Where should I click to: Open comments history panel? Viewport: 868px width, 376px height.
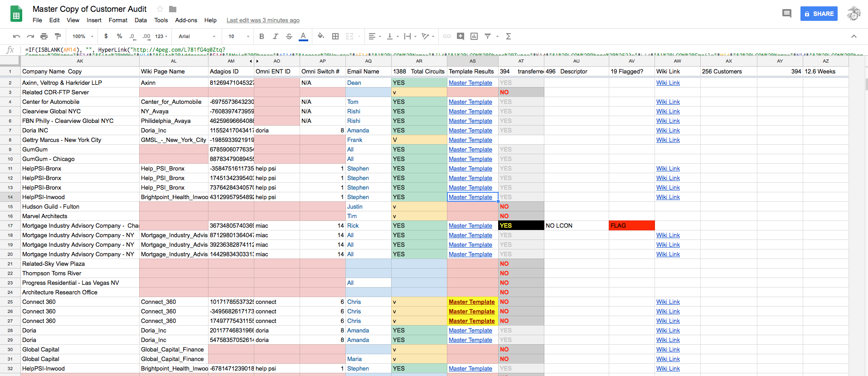point(787,14)
